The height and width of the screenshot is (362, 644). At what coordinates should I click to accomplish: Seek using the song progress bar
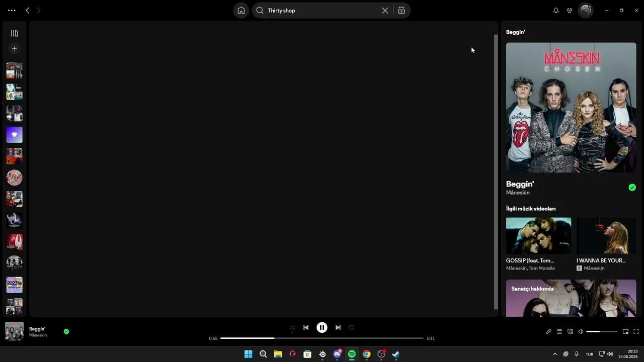pyautogui.click(x=322, y=338)
